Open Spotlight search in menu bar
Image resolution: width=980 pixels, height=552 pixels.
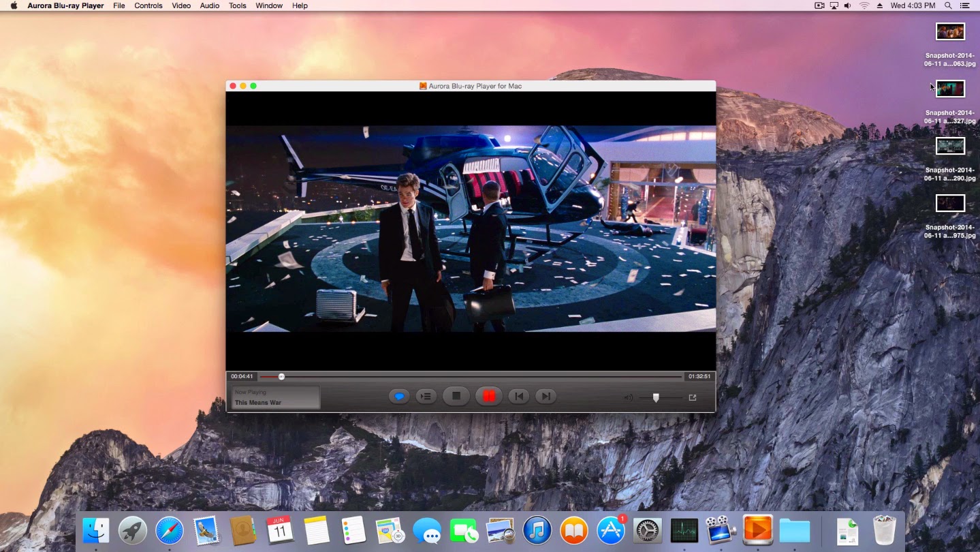948,5
